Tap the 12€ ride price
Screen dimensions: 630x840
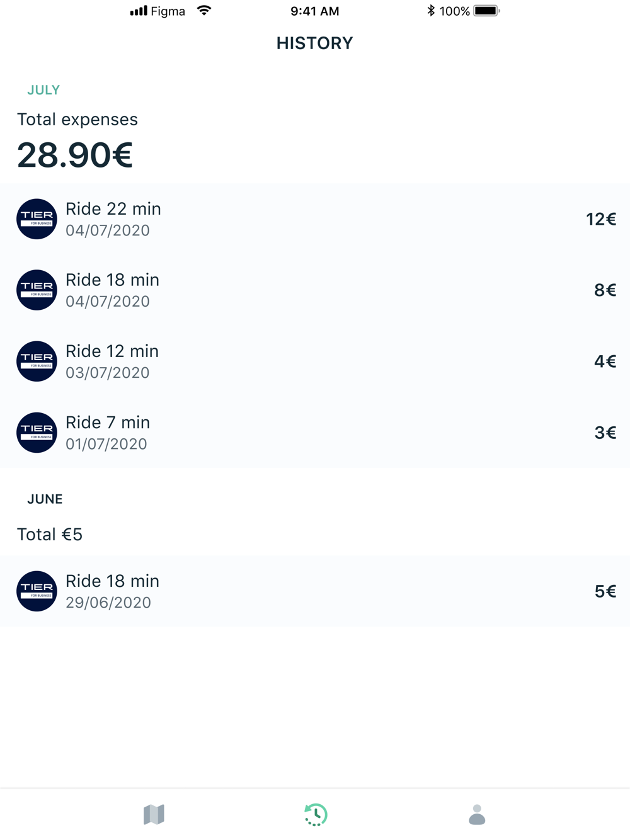(600, 219)
